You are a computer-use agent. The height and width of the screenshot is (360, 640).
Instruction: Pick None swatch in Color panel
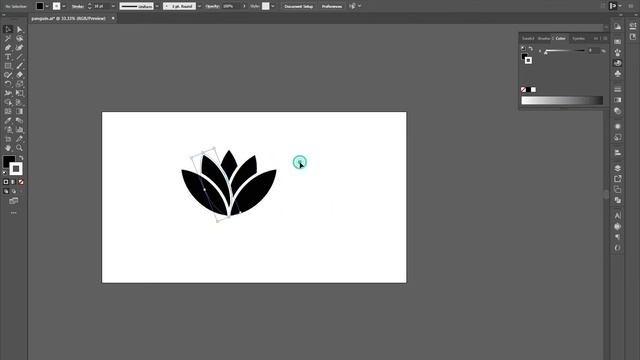point(523,89)
